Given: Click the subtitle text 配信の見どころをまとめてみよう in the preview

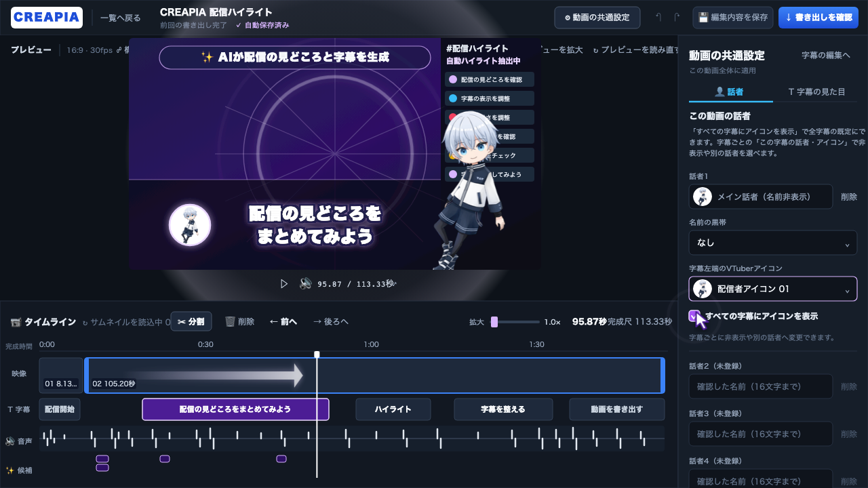Looking at the screenshot, I should (x=315, y=225).
